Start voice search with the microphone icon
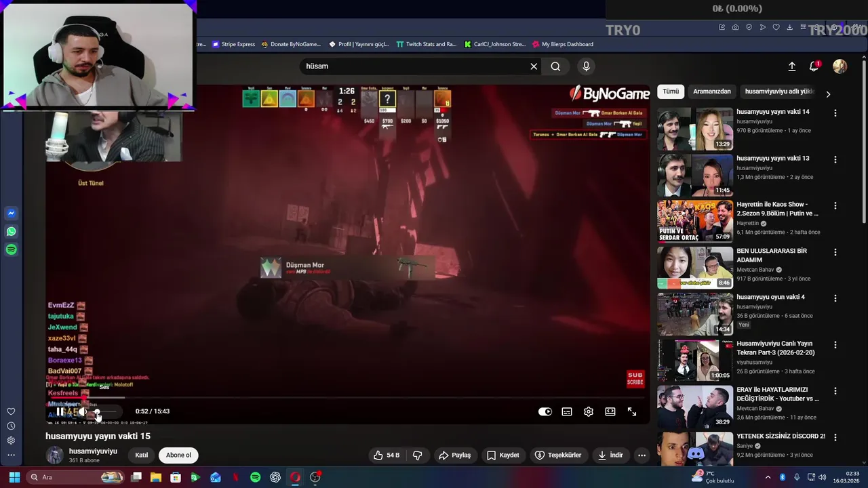The image size is (868, 488). pyautogui.click(x=587, y=66)
